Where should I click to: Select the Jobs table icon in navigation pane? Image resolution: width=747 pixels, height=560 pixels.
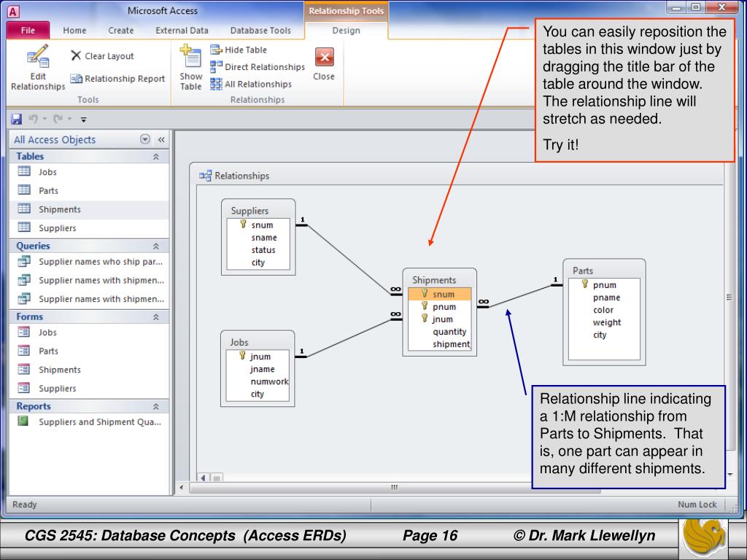click(x=24, y=171)
